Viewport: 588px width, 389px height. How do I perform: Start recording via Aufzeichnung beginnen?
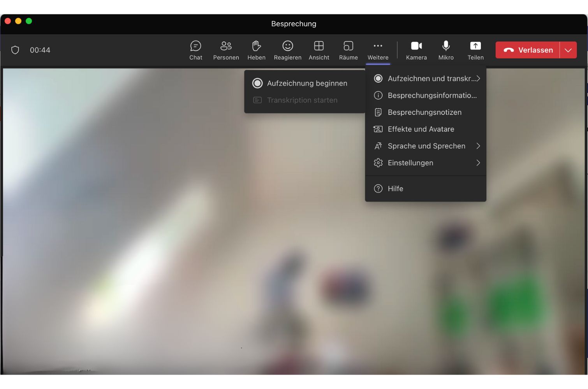pyautogui.click(x=307, y=83)
